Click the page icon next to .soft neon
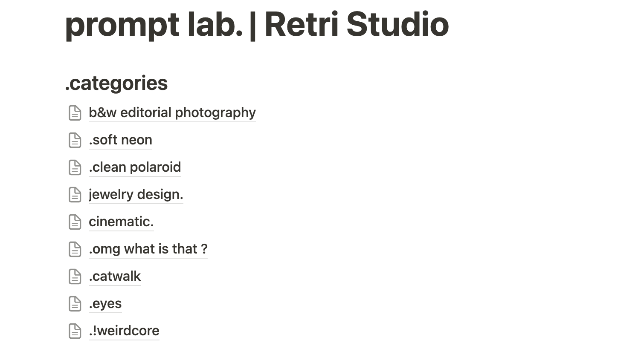 [75, 140]
